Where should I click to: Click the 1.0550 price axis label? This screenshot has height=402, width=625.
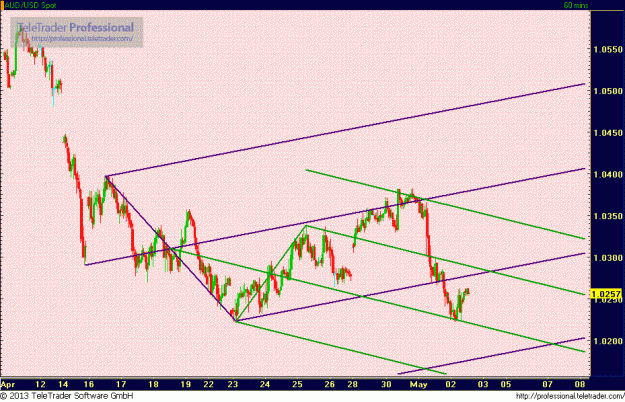608,49
